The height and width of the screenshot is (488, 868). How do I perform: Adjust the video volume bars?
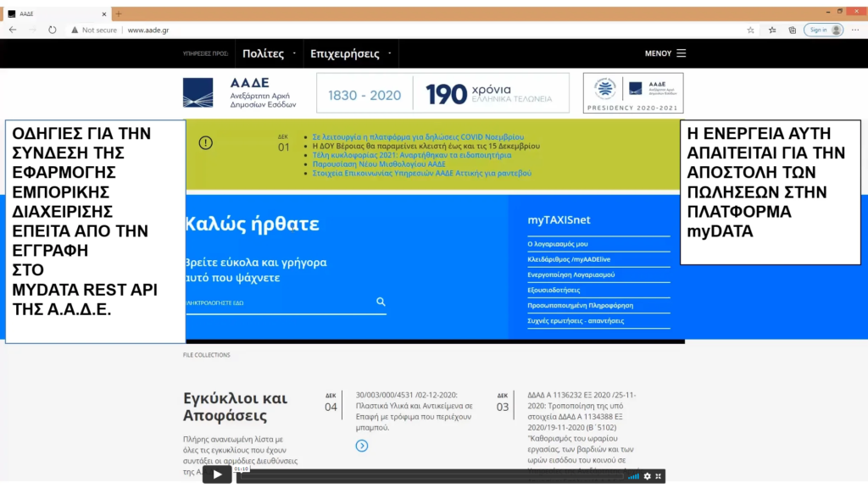point(633,476)
